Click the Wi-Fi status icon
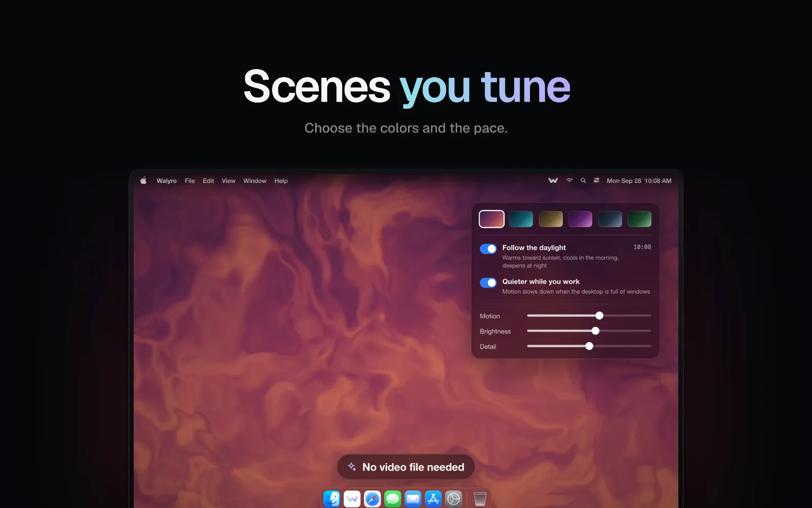The image size is (812, 508). (x=569, y=180)
